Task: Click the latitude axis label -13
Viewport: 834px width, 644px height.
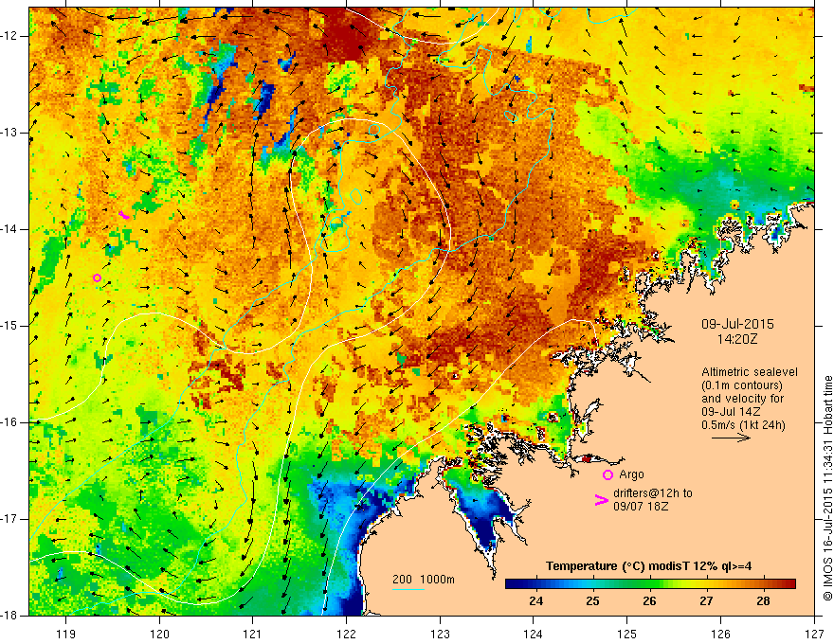Action: coord(10,133)
